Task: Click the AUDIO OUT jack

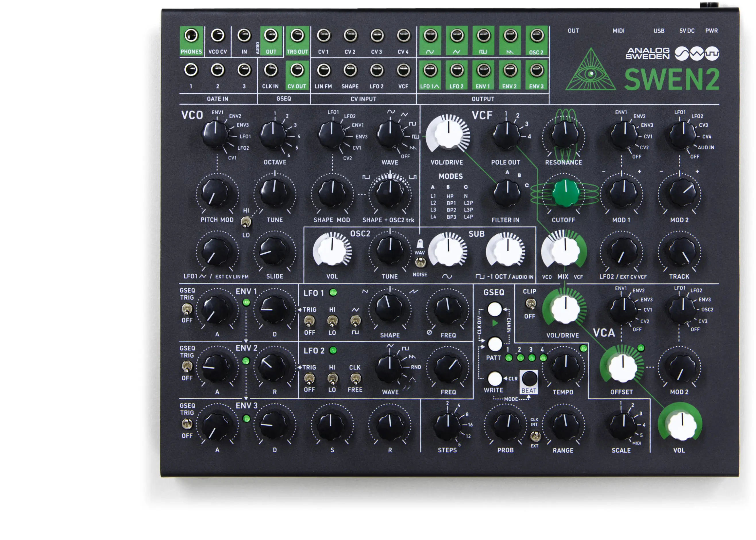Action: (271, 36)
